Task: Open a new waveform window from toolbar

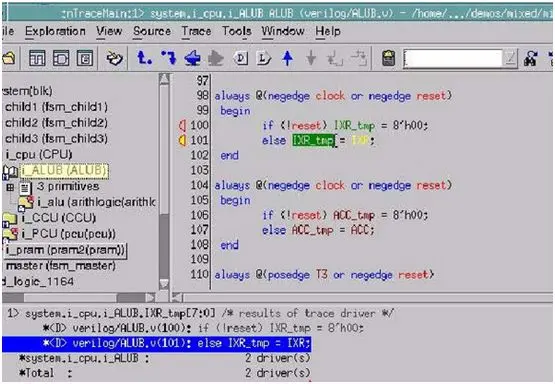Action: pyautogui.click(x=37, y=58)
